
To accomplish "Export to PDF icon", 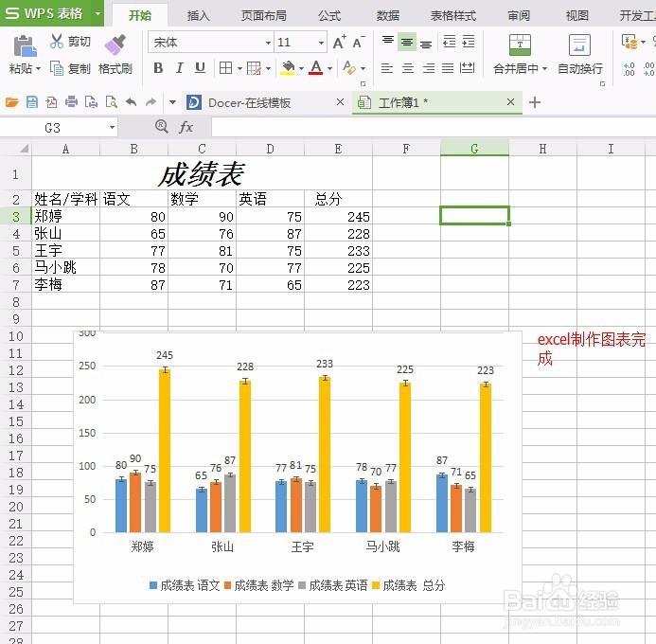I will (51, 102).
